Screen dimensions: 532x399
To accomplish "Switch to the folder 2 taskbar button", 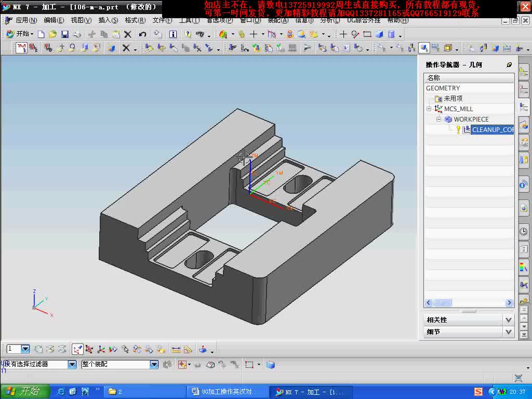I will [144, 392].
